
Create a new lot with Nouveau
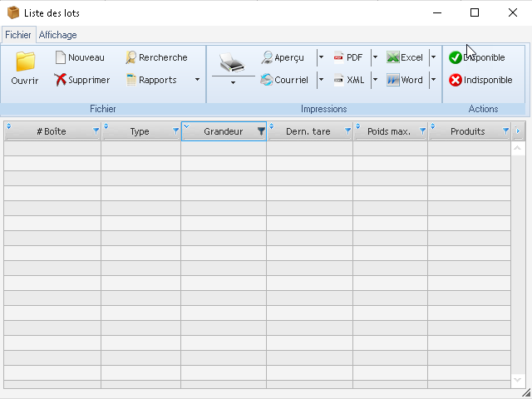click(79, 57)
